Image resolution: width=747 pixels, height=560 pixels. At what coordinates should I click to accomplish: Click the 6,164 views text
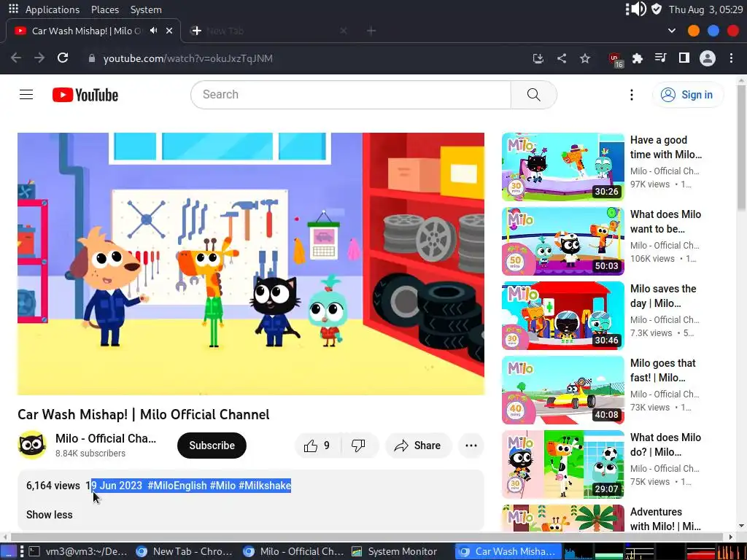click(53, 486)
